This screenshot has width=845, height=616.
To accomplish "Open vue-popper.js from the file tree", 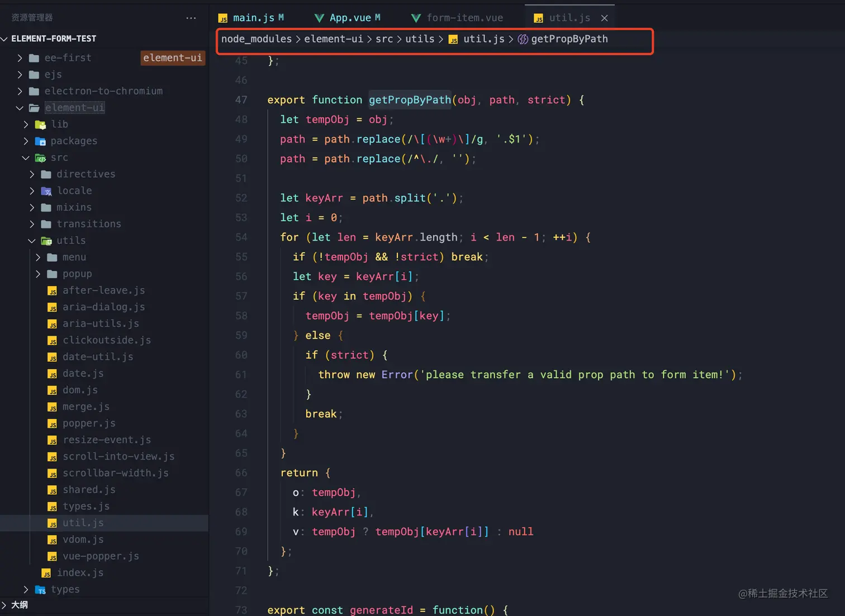I will (101, 556).
